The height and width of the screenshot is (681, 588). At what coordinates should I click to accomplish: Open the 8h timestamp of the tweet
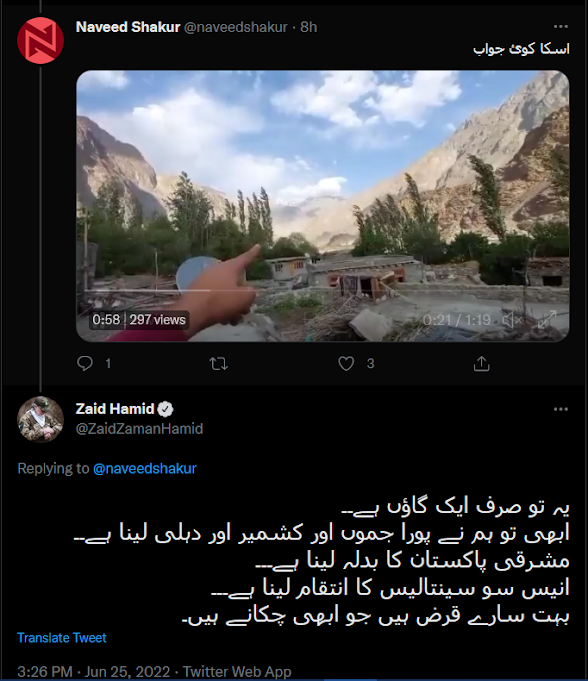309,27
